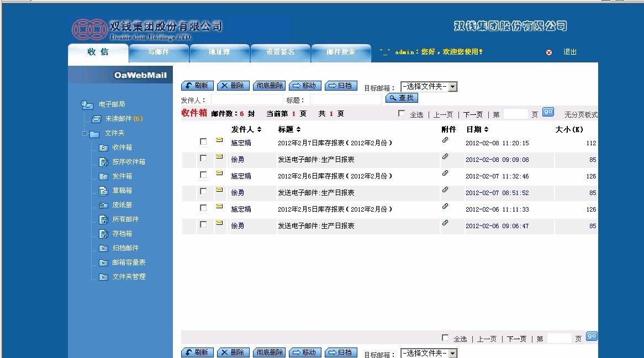Click attachment clip of 2012年2月6日库存报表 mail
The width and height of the screenshot is (644, 358).
(445, 173)
